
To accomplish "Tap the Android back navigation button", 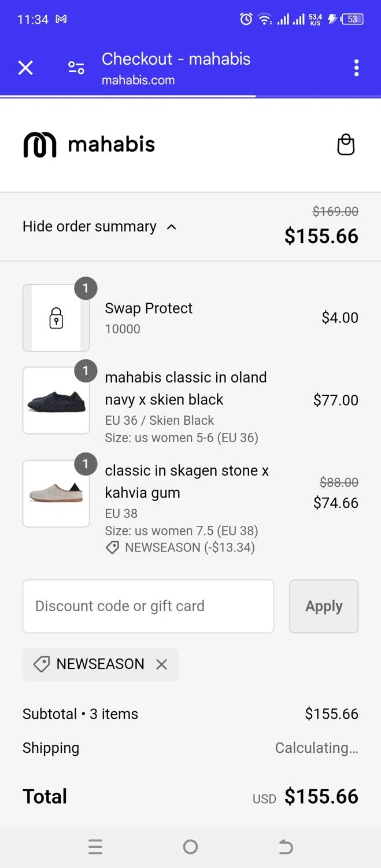I will 286,847.
